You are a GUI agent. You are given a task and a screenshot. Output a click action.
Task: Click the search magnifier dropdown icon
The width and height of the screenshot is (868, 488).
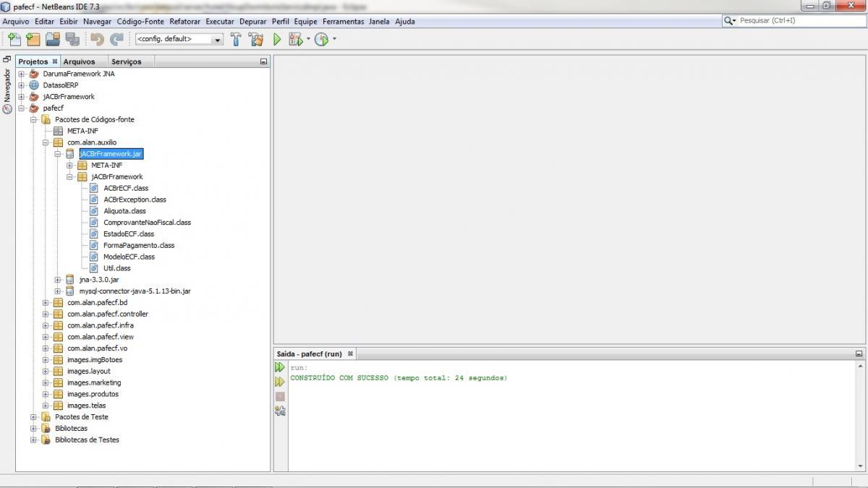point(730,21)
